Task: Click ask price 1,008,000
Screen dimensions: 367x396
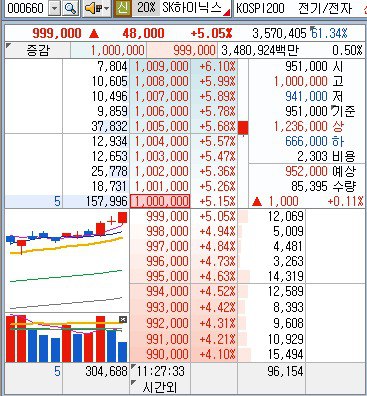Action: (161, 81)
